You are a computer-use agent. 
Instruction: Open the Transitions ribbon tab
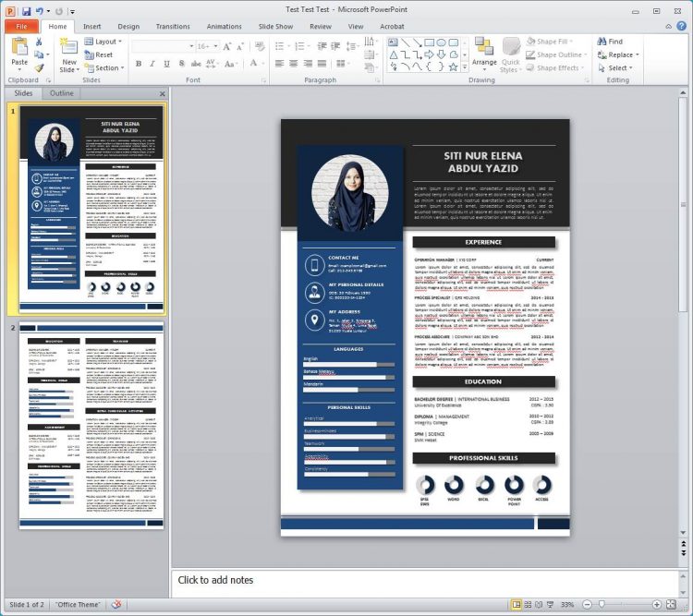173,27
